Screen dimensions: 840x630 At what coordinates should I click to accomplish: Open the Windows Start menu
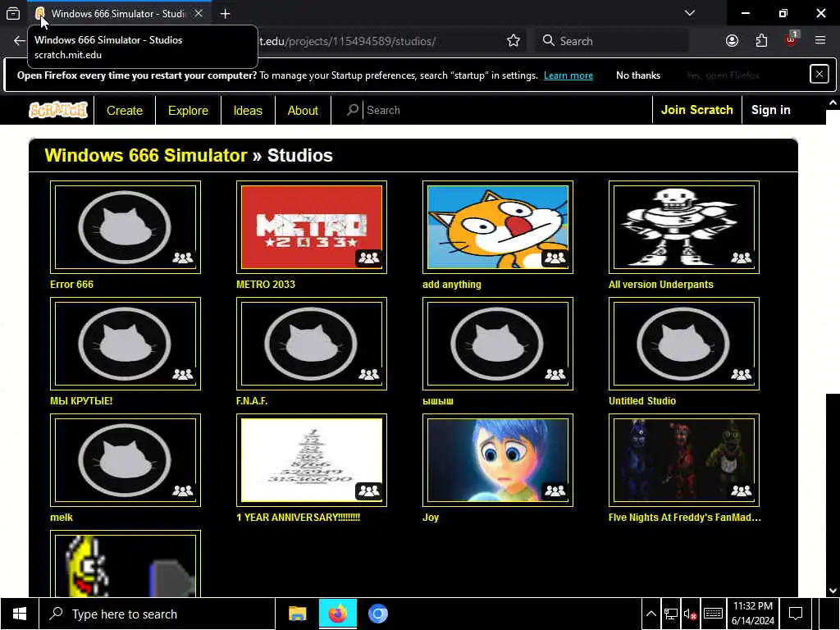20,614
